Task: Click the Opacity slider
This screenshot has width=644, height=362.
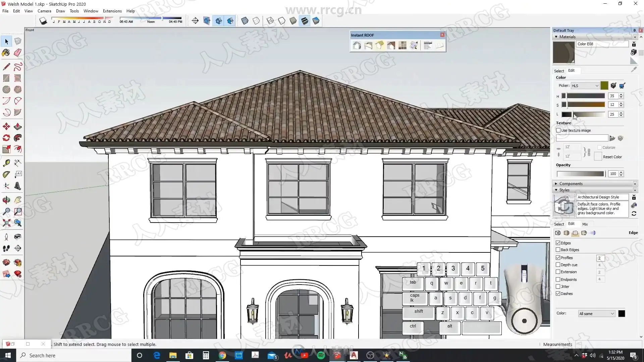Action: (x=580, y=174)
